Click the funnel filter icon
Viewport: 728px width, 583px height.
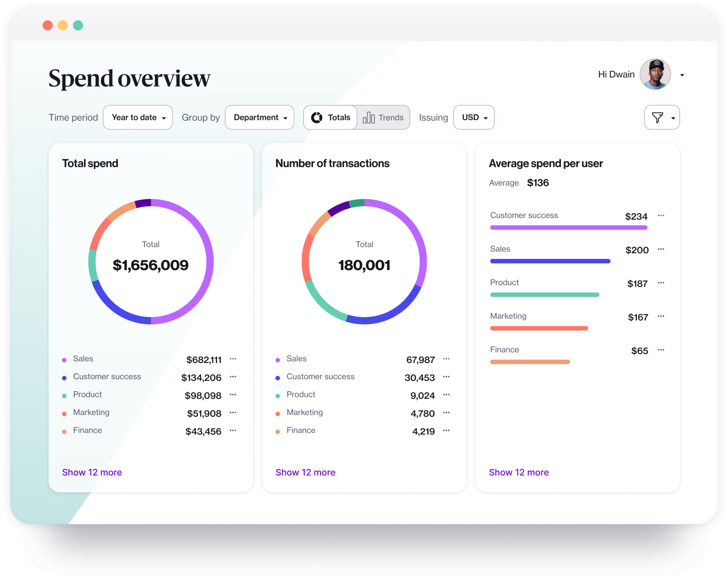[657, 118]
